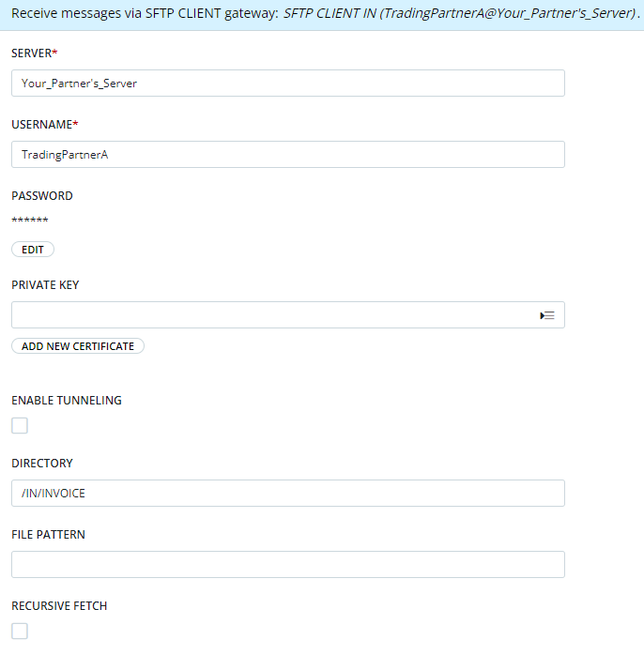
Task: Click inside the Private Key combo box
Action: click(272, 315)
